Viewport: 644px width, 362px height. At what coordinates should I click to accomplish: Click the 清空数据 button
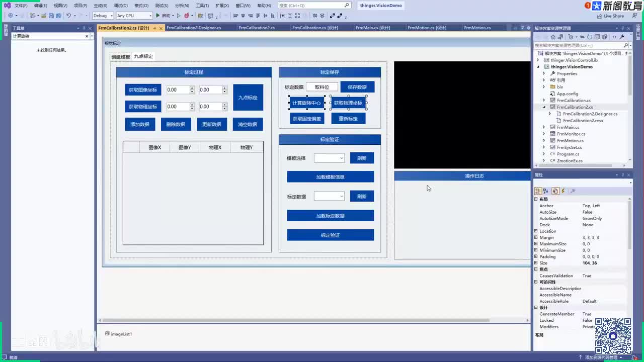248,124
